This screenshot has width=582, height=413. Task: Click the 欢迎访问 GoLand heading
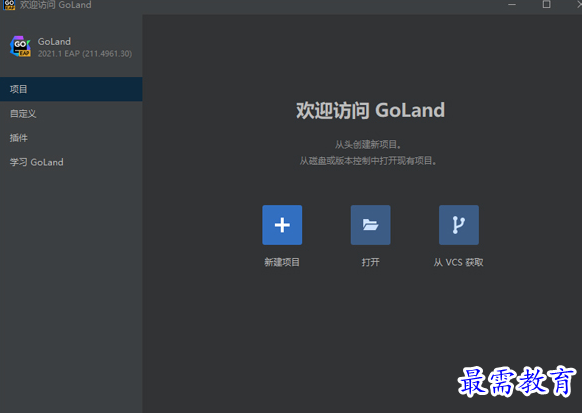(370, 110)
